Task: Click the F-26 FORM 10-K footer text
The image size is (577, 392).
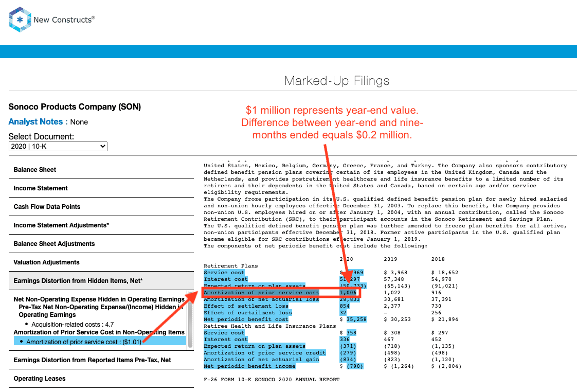Action: click(x=272, y=380)
